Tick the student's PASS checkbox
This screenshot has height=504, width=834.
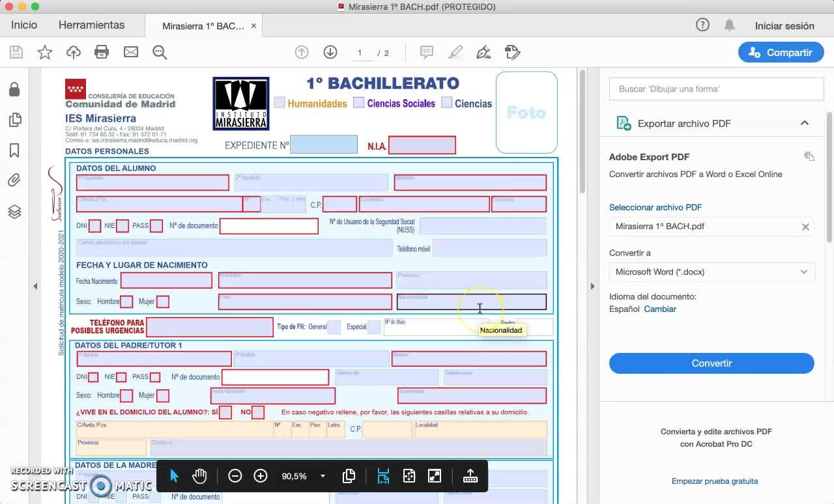pyautogui.click(x=156, y=226)
